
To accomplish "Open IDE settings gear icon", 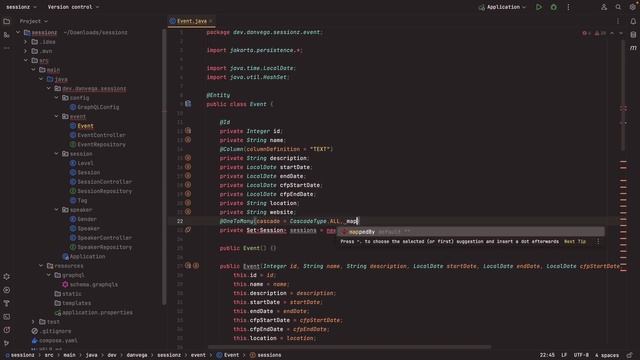I will pos(633,7).
